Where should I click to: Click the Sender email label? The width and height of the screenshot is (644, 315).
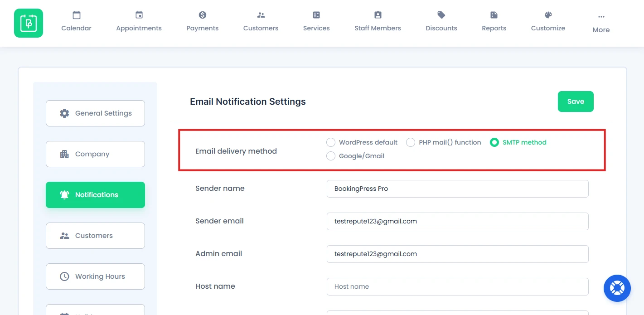tap(219, 221)
